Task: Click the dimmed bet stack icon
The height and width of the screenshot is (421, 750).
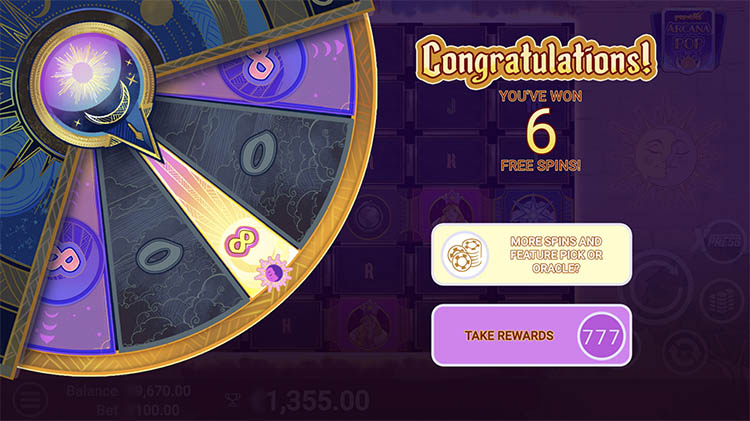Action: (x=722, y=300)
